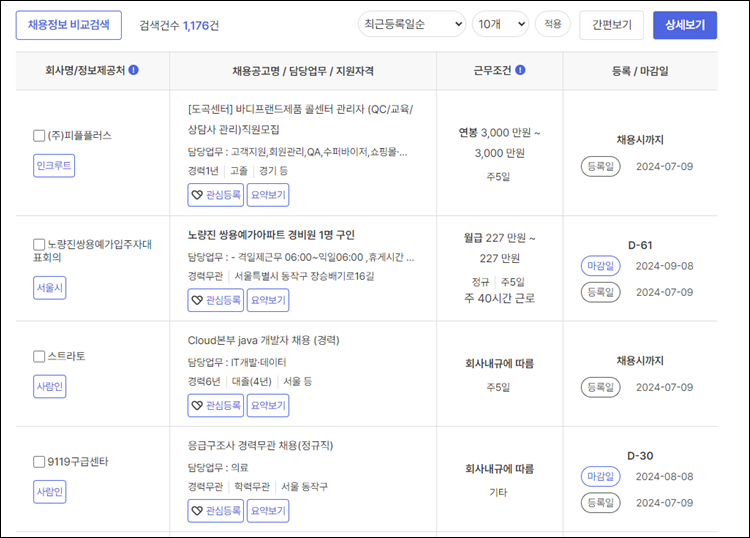Switch to 상세보기 view
The width and height of the screenshot is (750, 538).
tap(685, 25)
